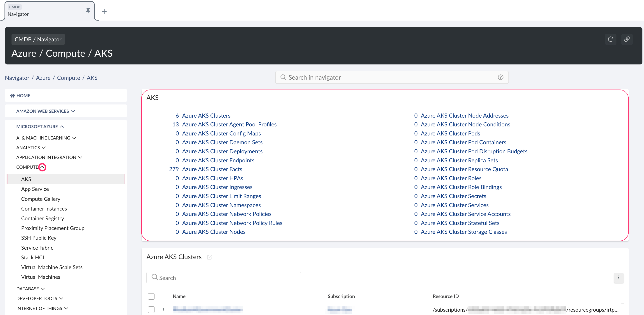Select all rows in the clusters table

point(151,296)
